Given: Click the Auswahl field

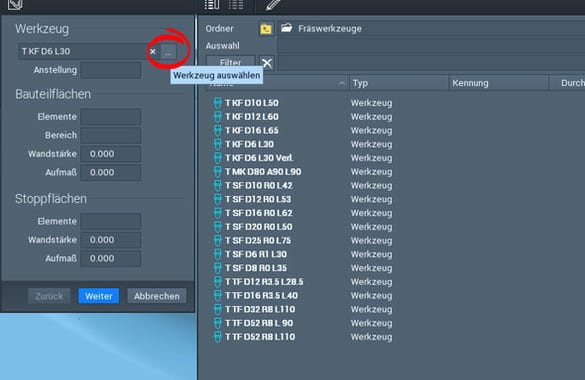Looking at the screenshot, I should [x=431, y=46].
